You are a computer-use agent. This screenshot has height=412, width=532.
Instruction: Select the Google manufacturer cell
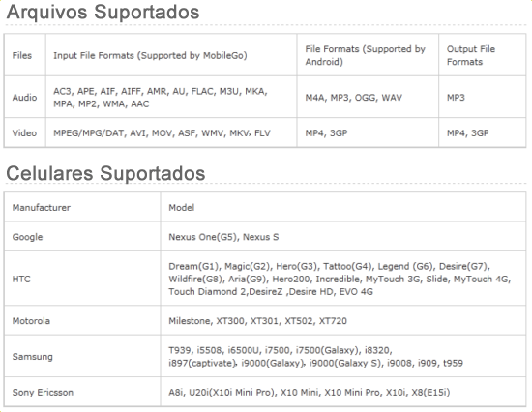(27, 237)
